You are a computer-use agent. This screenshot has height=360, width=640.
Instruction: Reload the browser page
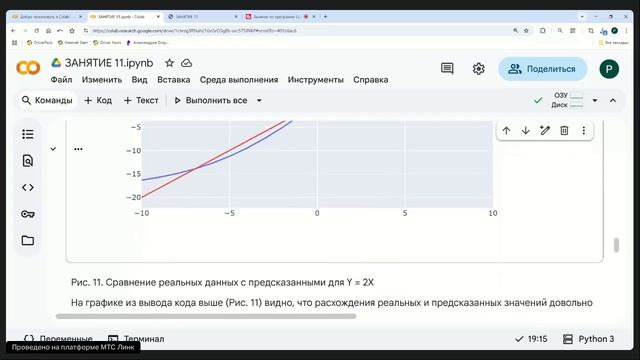(x=37, y=31)
